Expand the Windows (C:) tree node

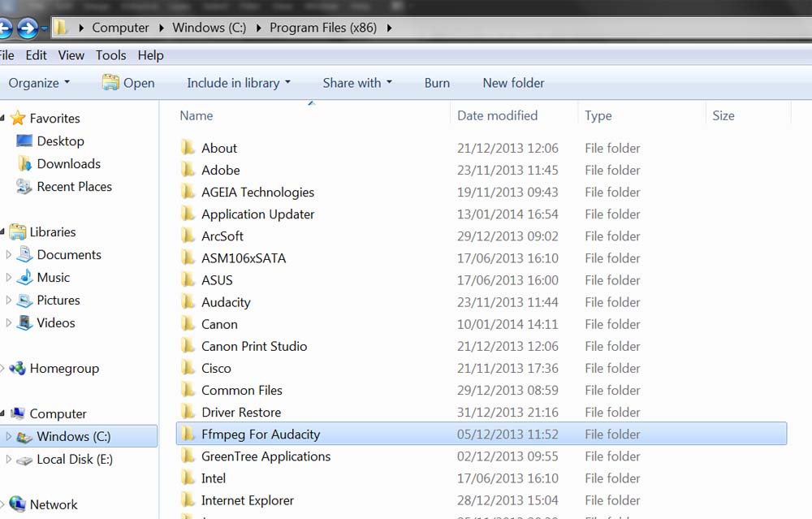pos(8,436)
